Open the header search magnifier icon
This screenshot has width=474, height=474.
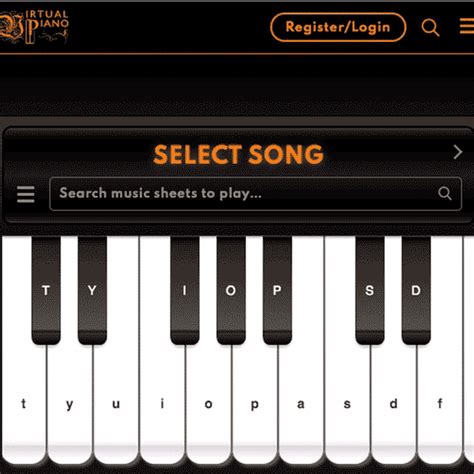[x=430, y=27]
